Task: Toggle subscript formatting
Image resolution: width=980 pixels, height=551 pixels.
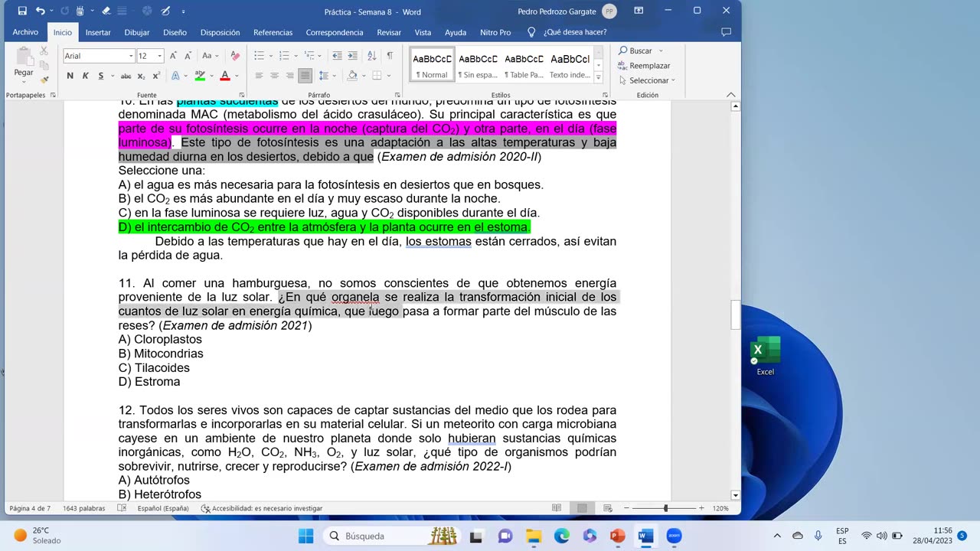Action: point(142,76)
